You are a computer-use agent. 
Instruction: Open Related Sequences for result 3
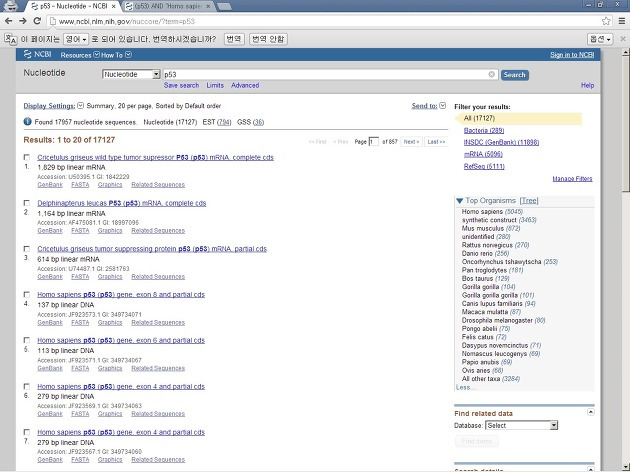[158, 277]
